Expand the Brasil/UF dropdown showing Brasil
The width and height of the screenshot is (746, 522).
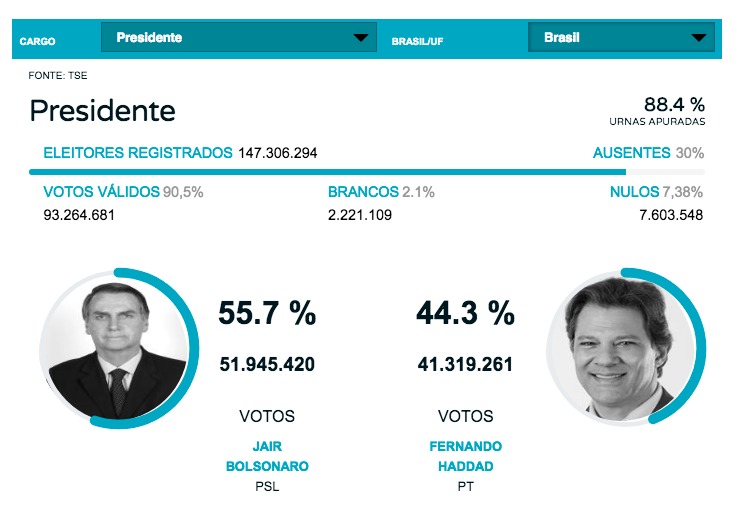620,38
